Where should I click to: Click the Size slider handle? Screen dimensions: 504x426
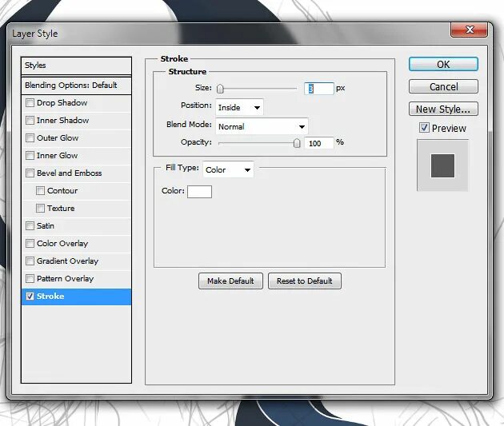click(220, 89)
